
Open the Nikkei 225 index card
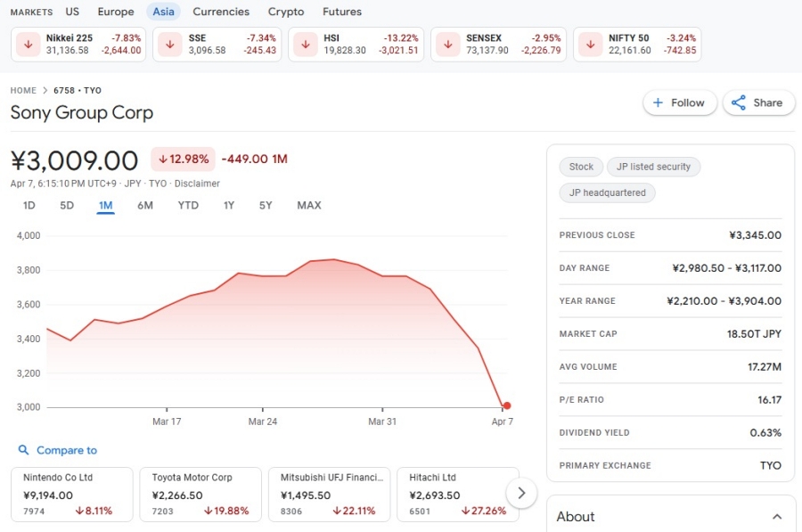pos(78,45)
